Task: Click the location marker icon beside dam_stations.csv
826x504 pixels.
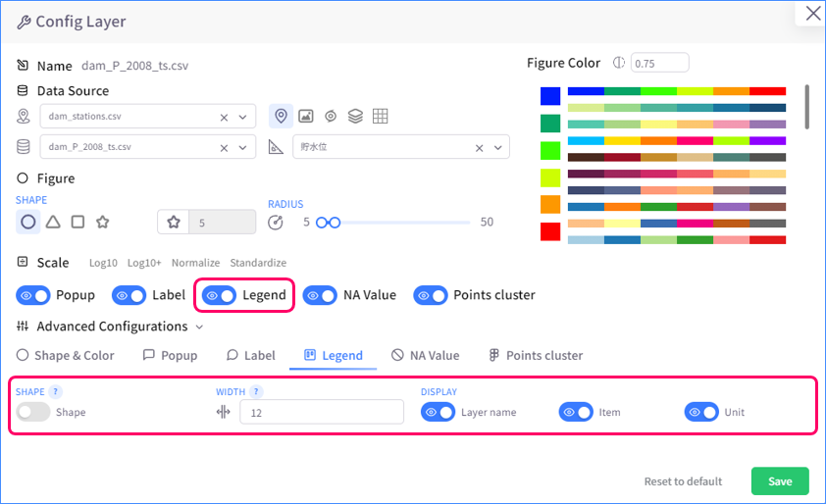Action: pyautogui.click(x=24, y=117)
